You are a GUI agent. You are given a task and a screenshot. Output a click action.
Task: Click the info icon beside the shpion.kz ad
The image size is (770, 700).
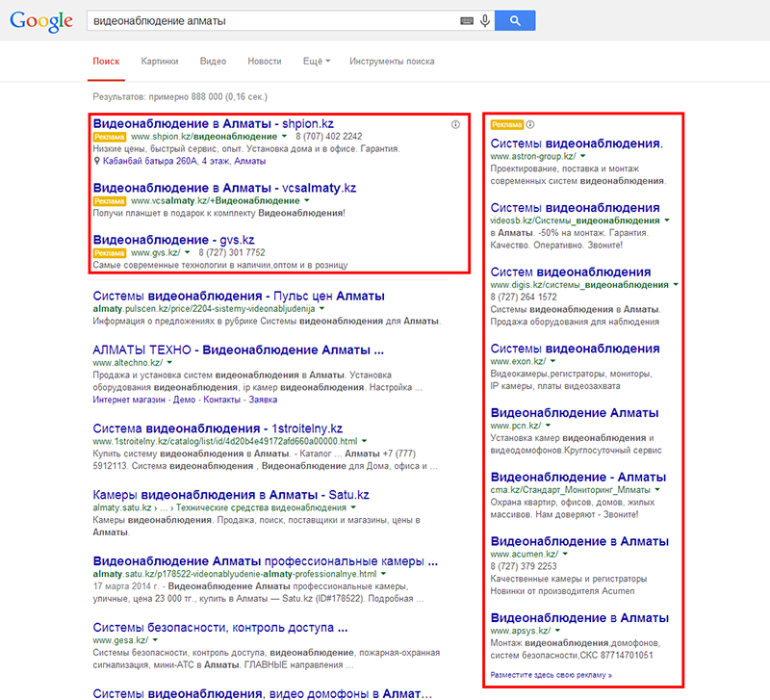(x=455, y=125)
